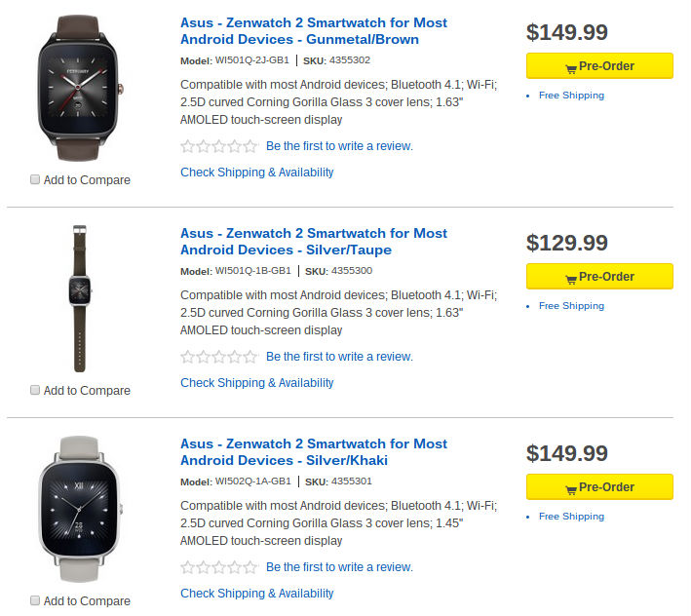Open the Silver/Taupe Zenwatch 2 product title
Screen dimensions: 691x616
[x=313, y=242]
